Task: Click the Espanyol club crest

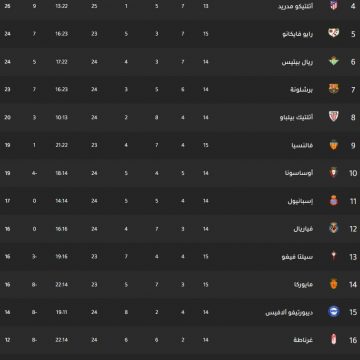Action: click(x=334, y=201)
